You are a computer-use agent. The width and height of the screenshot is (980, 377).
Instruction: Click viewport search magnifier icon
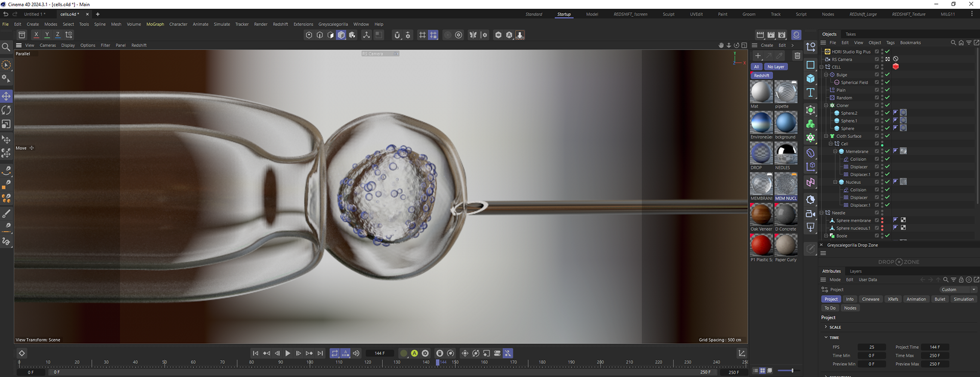(x=6, y=47)
